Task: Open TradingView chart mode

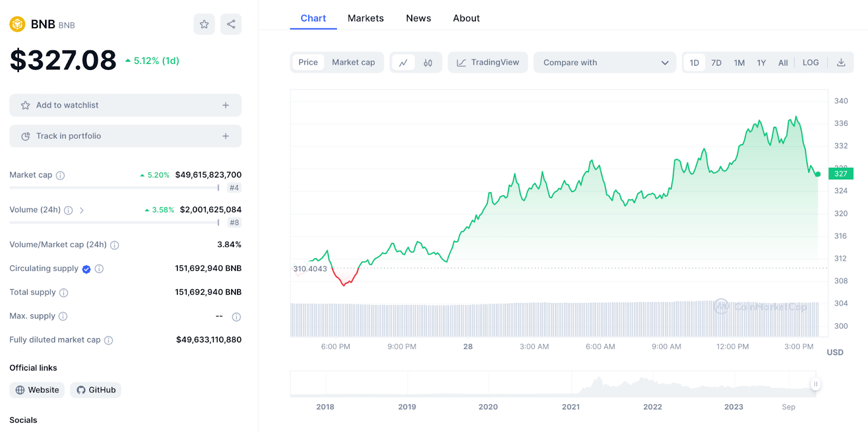Action: click(x=488, y=62)
